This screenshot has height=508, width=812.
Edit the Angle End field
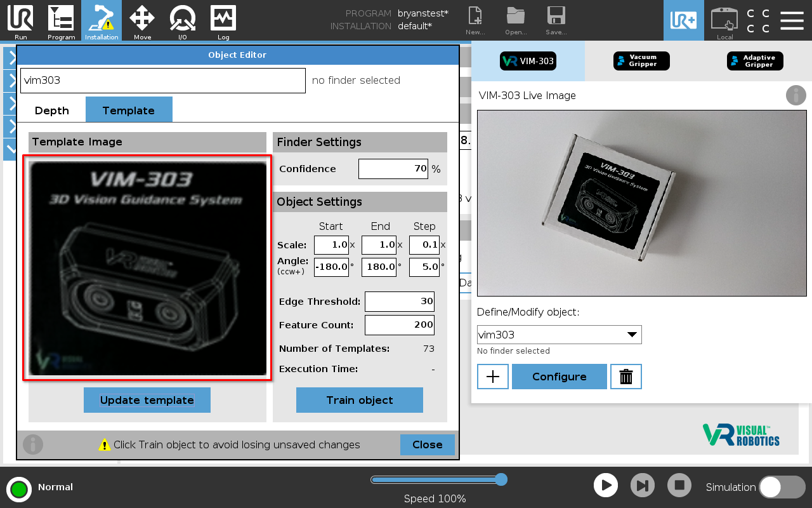pyautogui.click(x=379, y=267)
